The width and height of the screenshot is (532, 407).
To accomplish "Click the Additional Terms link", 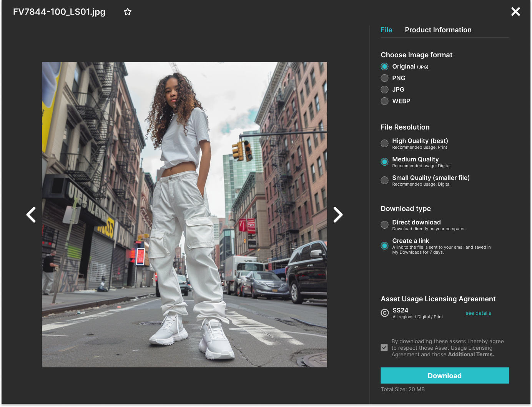I will tap(470, 354).
